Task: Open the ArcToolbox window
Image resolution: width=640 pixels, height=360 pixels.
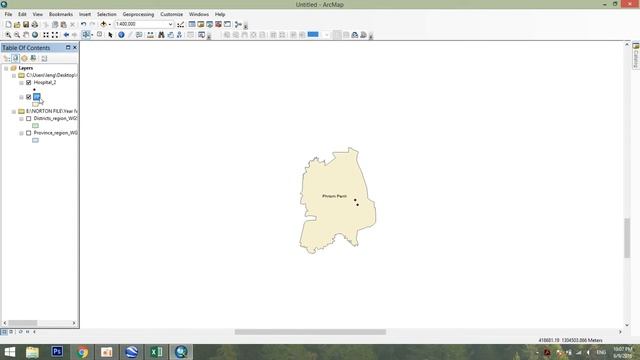Action: point(218,24)
